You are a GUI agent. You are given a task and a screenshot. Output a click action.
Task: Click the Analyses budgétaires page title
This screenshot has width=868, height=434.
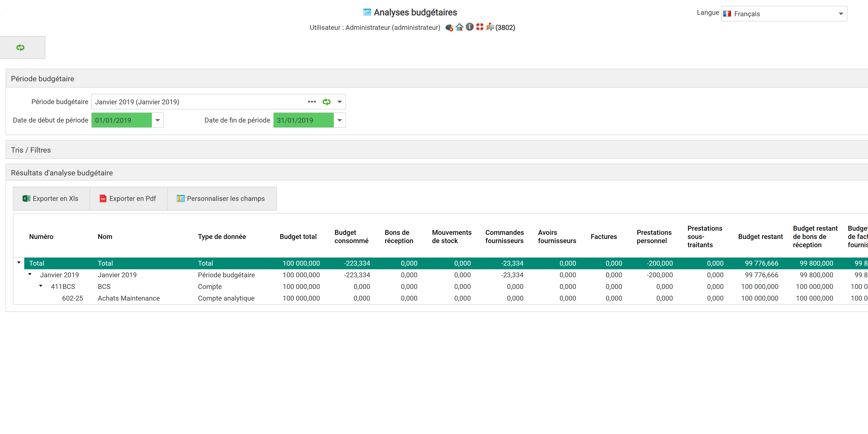[x=415, y=12]
